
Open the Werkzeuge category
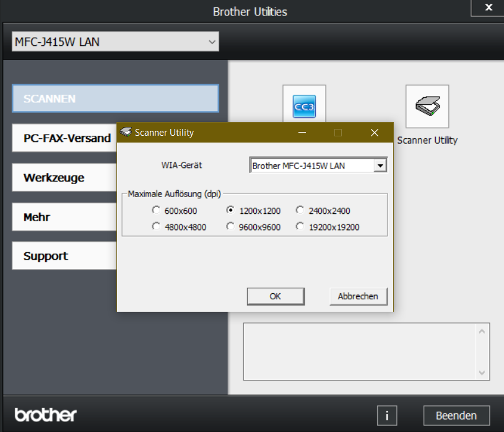pyautogui.click(x=64, y=177)
